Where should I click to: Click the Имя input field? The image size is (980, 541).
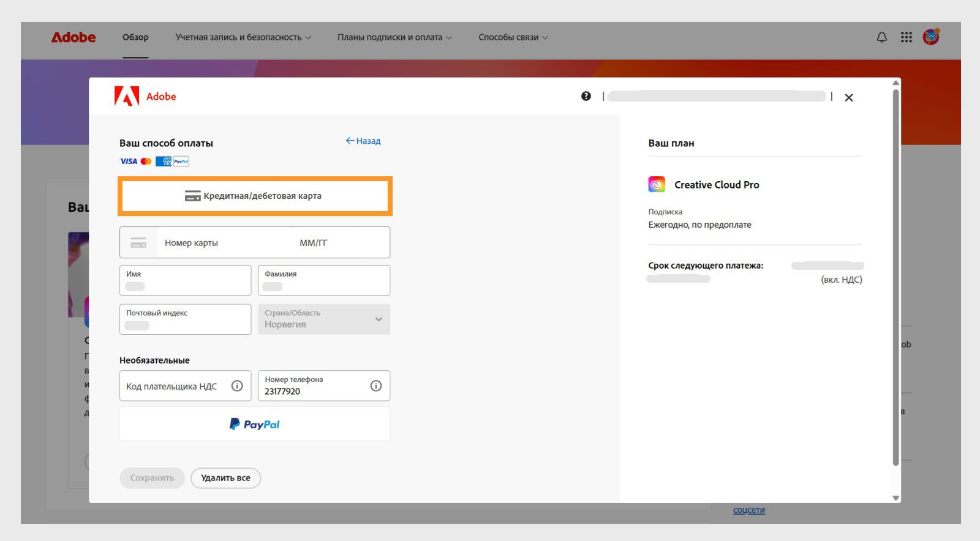[x=186, y=280]
